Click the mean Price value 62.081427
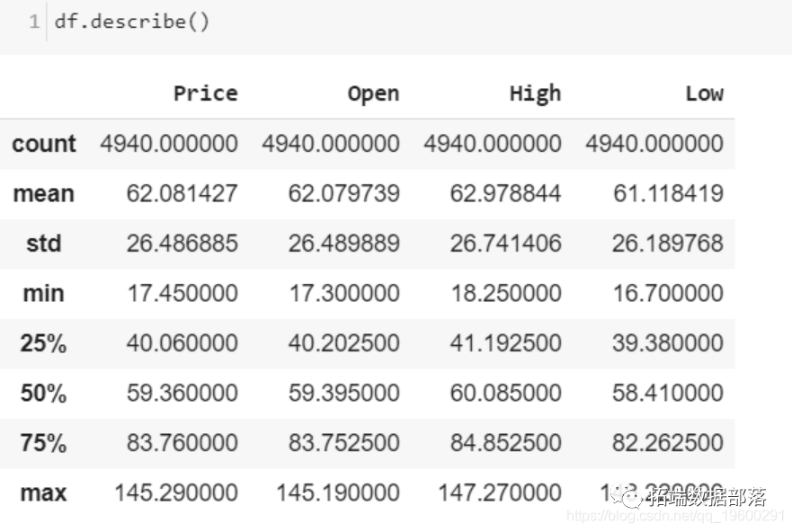The image size is (792, 532). [182, 193]
